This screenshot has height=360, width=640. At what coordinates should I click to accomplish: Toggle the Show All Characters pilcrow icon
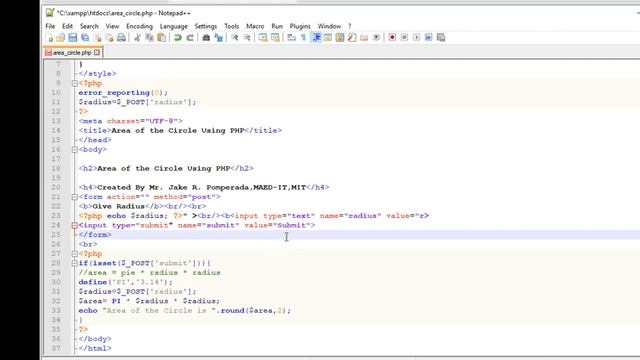303,38
